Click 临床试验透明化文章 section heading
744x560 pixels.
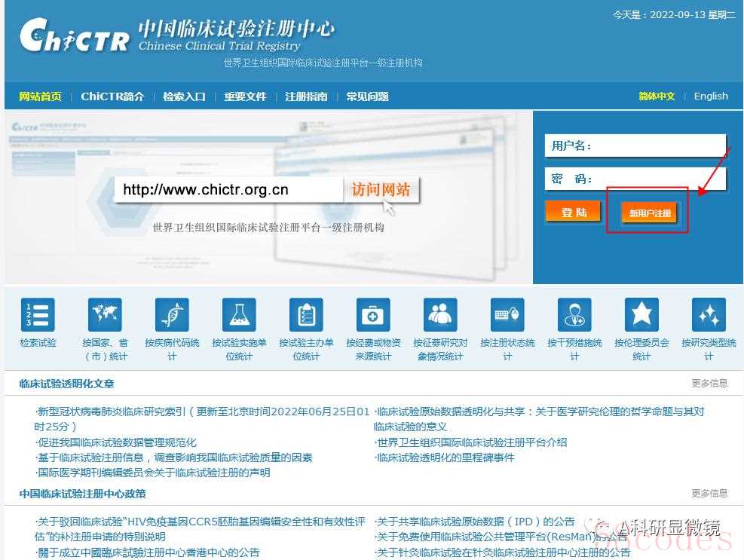[x=67, y=384]
